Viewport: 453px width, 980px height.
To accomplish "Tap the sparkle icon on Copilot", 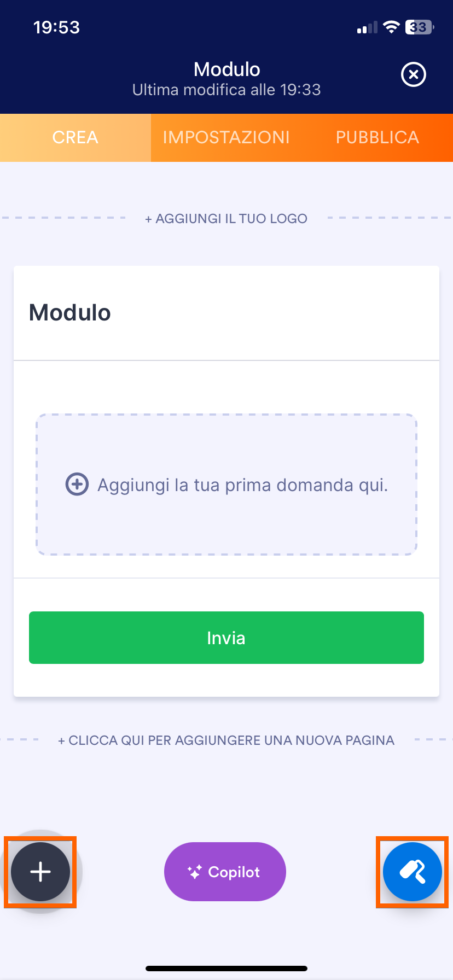I will (194, 872).
